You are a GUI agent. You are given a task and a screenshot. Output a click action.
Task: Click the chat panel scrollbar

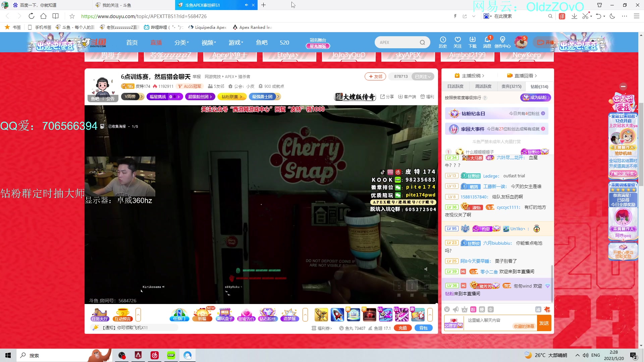click(552, 283)
